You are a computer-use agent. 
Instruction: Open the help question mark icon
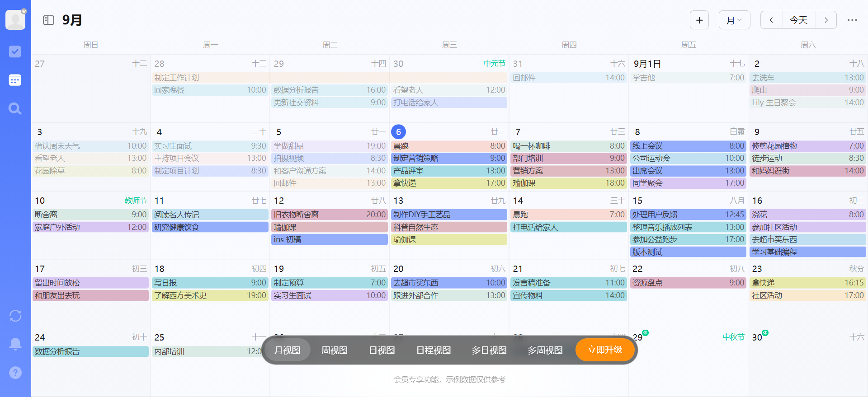15,373
